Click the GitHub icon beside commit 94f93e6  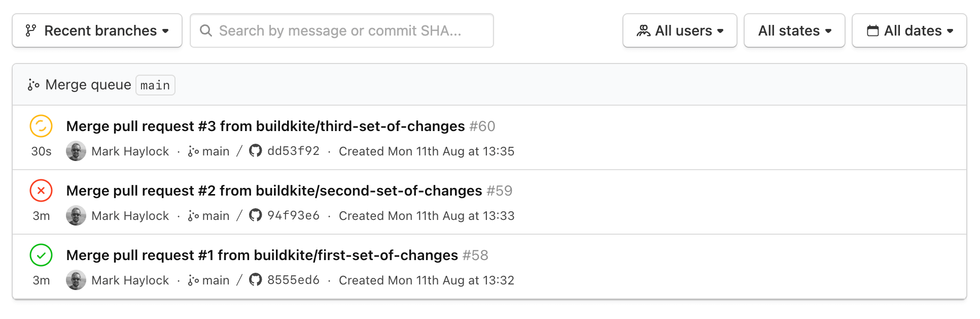coord(256,215)
